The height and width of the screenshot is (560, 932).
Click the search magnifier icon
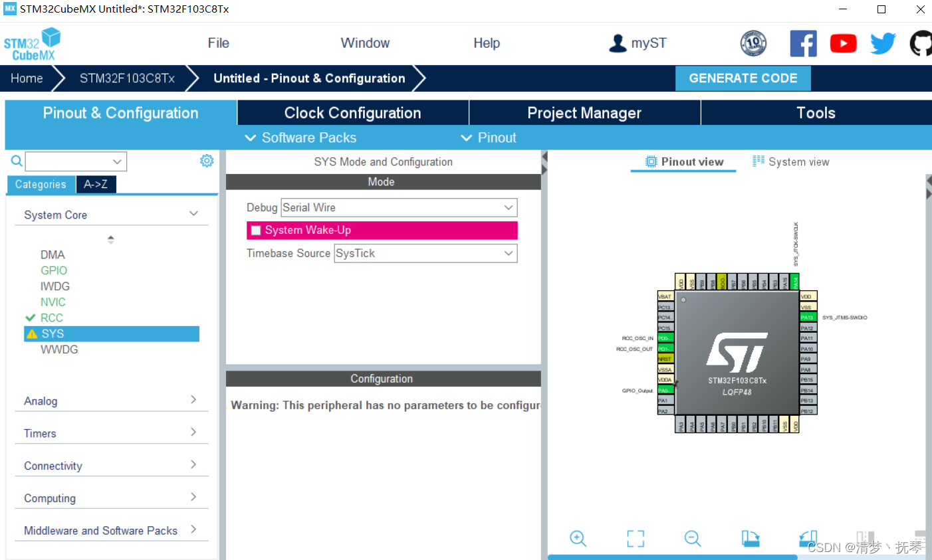click(x=17, y=161)
